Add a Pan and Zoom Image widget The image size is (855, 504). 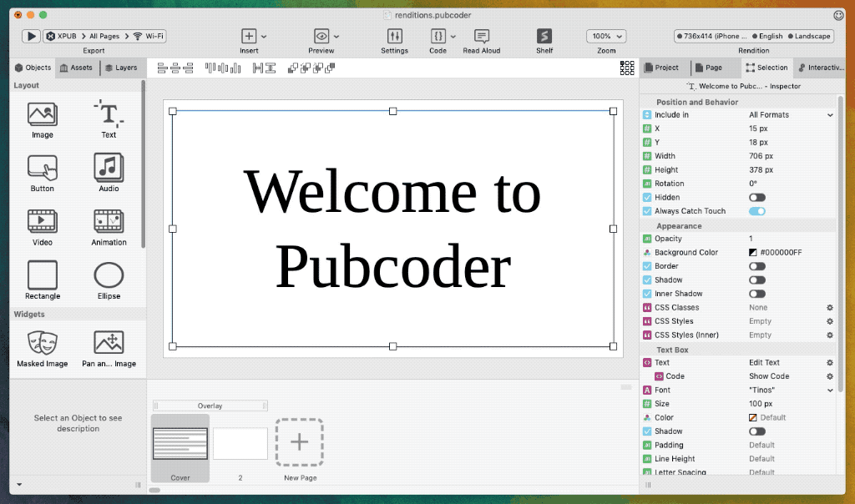(109, 349)
